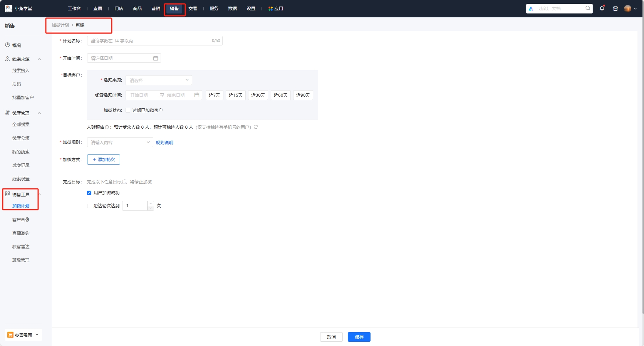Refresh the crowd estimate count
Viewport: 644px width, 346px height.
[x=256, y=127]
